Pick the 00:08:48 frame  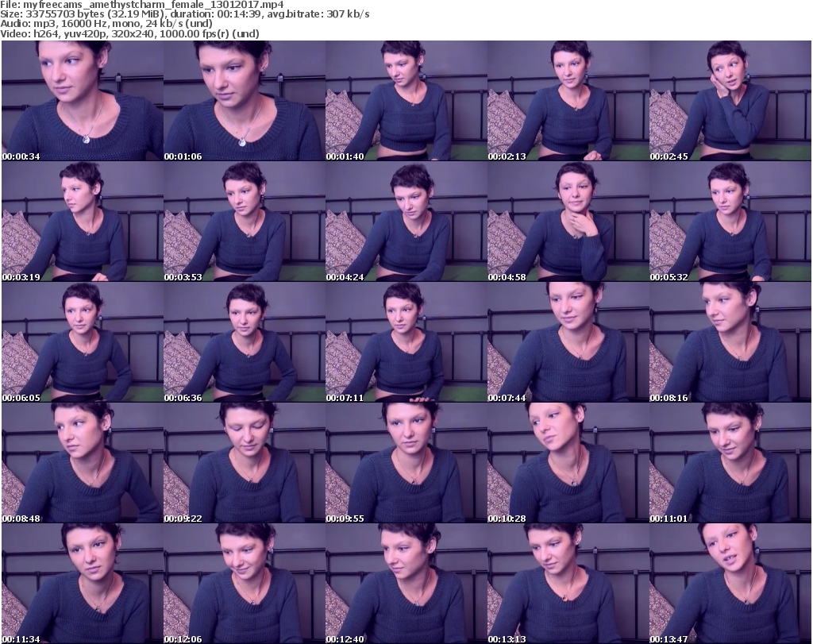pyautogui.click(x=83, y=463)
